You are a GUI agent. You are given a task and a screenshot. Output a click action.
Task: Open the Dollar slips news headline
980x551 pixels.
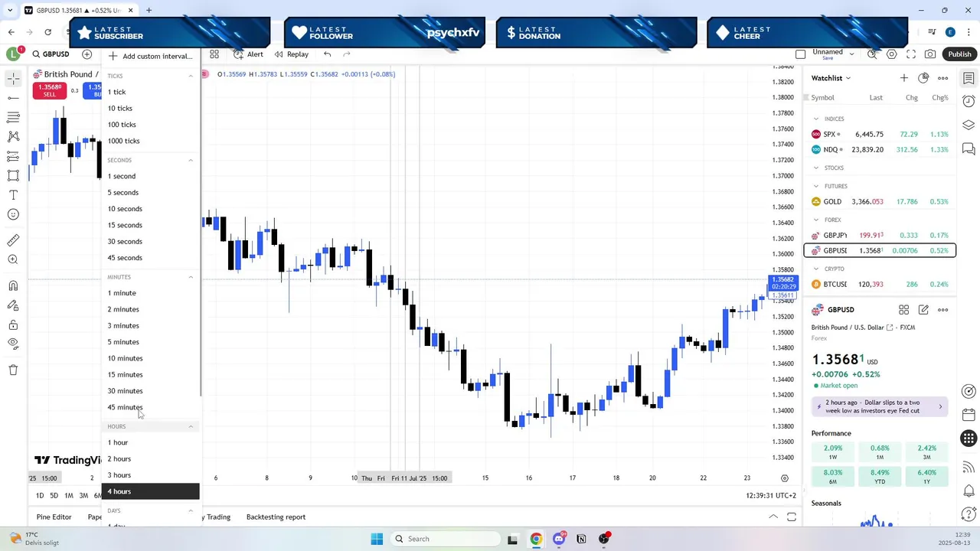[x=880, y=406]
